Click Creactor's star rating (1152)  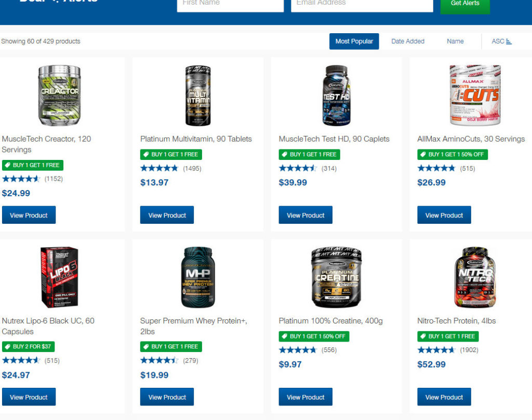click(x=21, y=179)
